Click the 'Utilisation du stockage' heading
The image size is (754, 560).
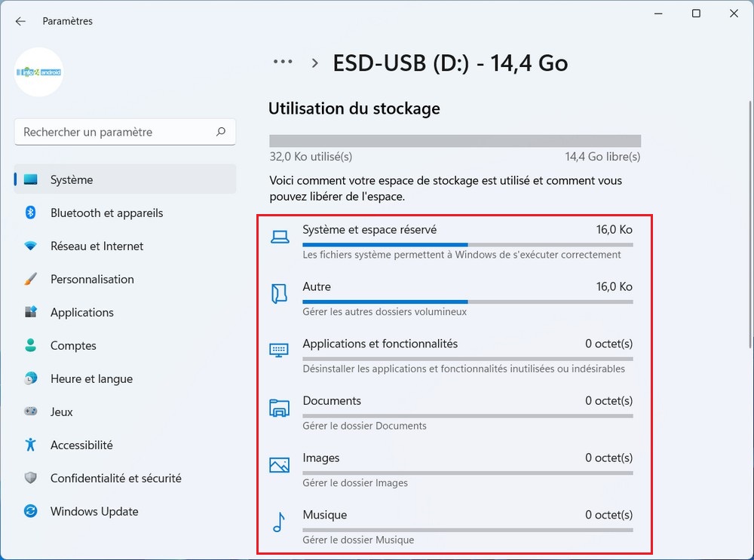click(x=354, y=109)
